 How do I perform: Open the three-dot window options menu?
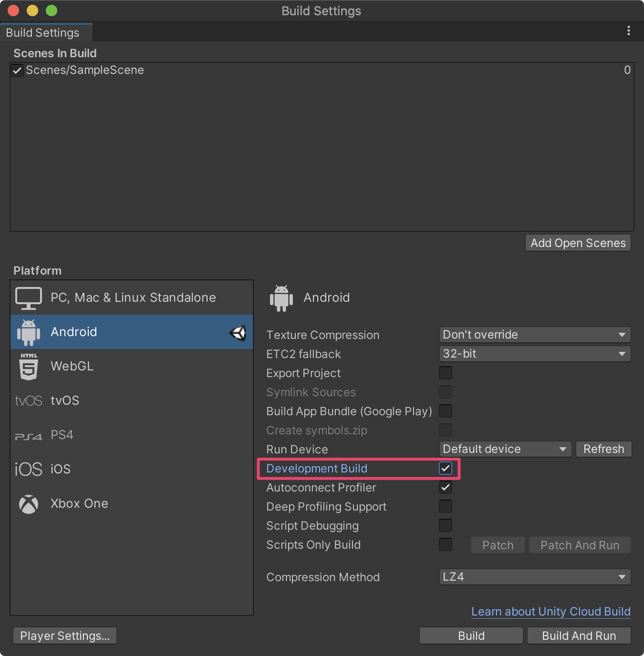(x=629, y=31)
